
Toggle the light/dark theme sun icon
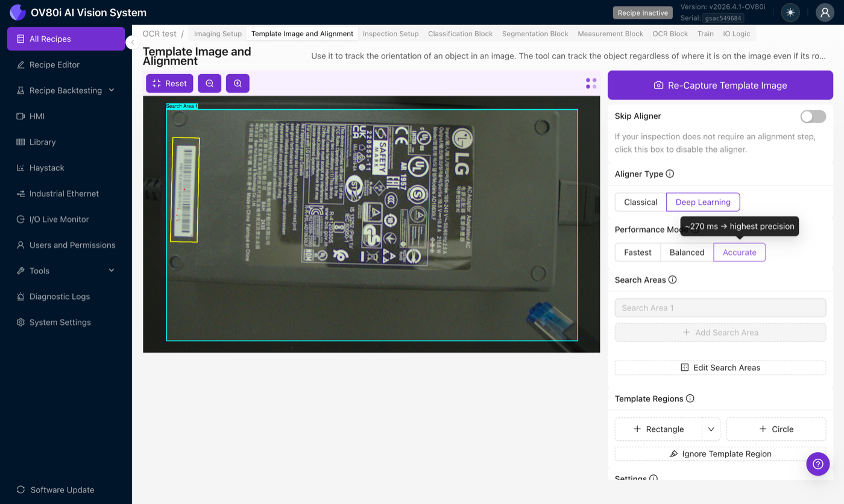pos(790,13)
